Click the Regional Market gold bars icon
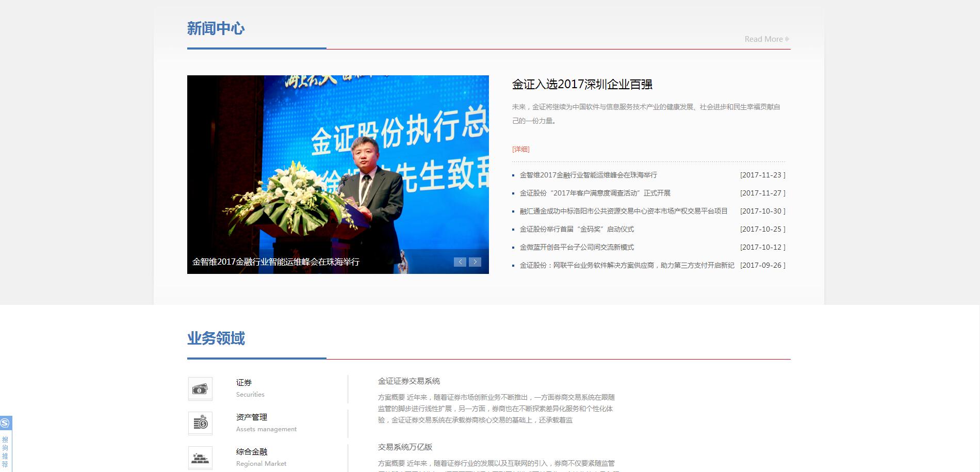 pos(200,458)
